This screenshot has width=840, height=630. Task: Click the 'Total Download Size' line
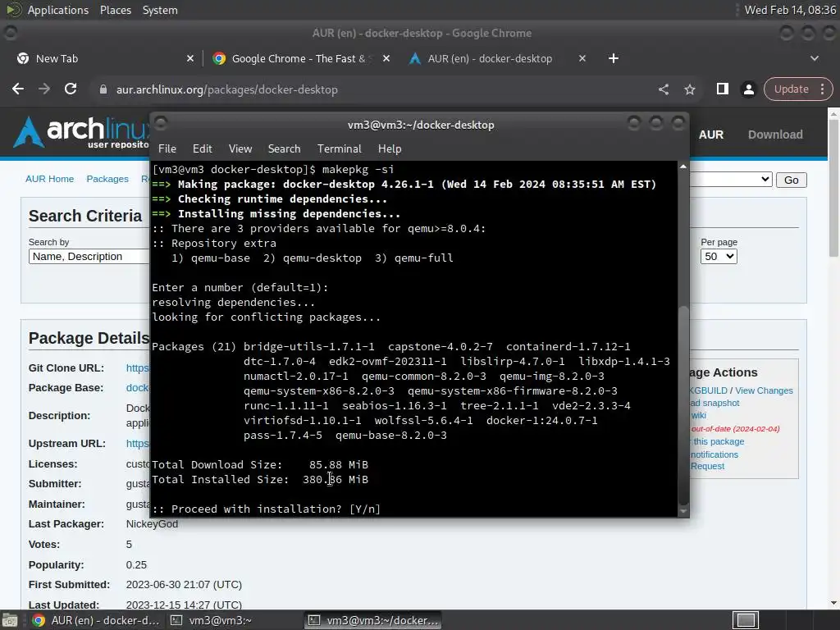coord(260,464)
